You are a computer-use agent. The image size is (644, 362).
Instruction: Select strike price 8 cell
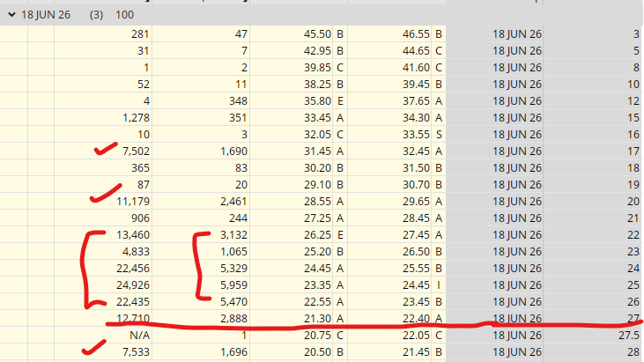pyautogui.click(x=636, y=68)
